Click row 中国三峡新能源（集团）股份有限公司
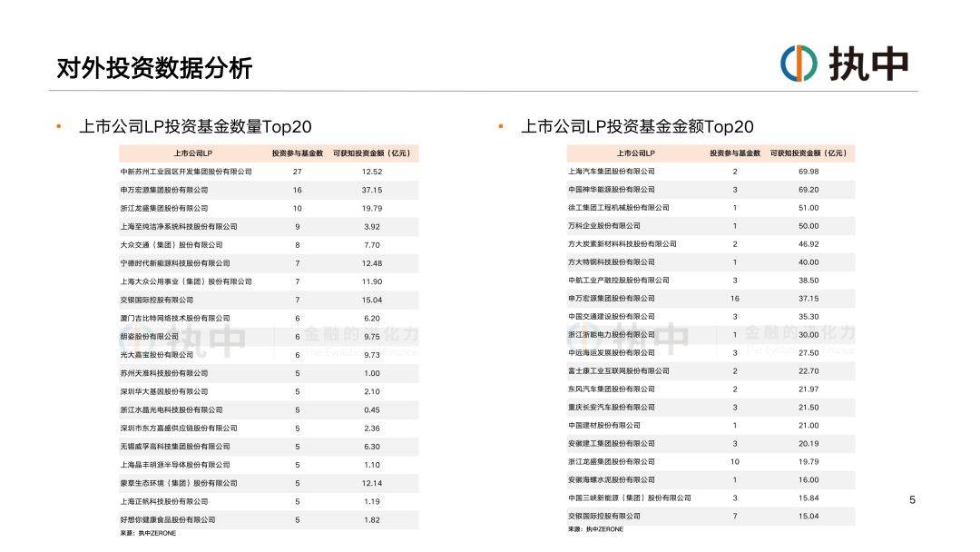This screenshot has width=980, height=552. [x=710, y=498]
